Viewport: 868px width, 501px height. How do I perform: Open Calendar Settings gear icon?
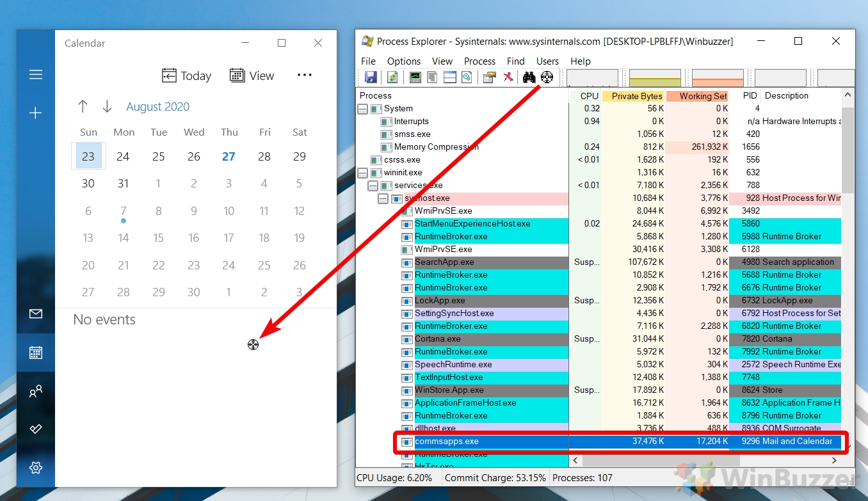point(36,468)
